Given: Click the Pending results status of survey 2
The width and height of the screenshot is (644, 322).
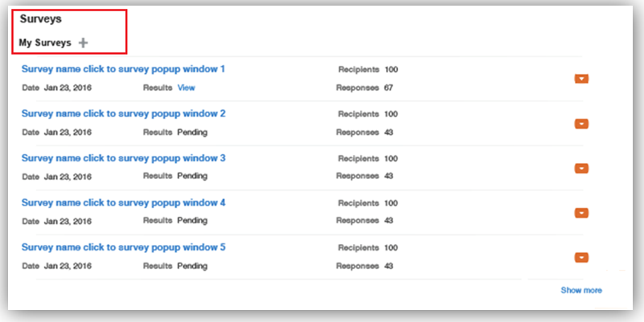Looking at the screenshot, I should tap(192, 132).
